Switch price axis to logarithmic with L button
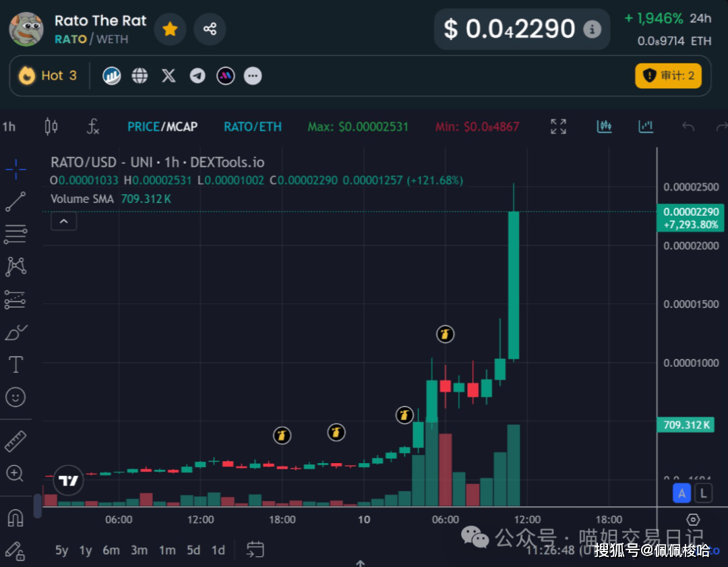This screenshot has height=567, width=728. pyautogui.click(x=703, y=493)
